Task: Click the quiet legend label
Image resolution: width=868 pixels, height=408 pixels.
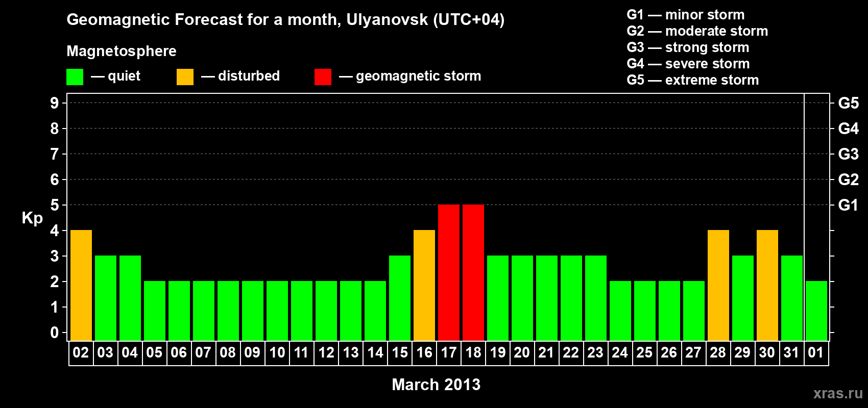Action: (x=124, y=76)
